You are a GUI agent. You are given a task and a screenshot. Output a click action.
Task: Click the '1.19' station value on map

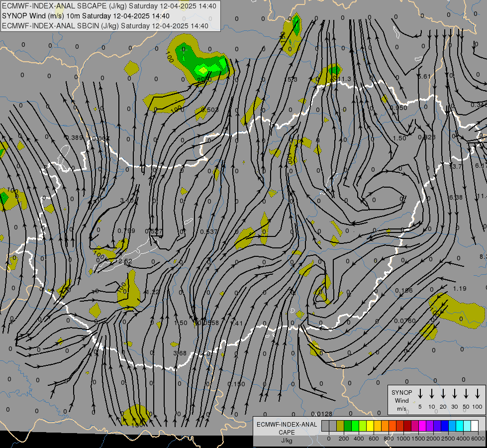pos(460,289)
